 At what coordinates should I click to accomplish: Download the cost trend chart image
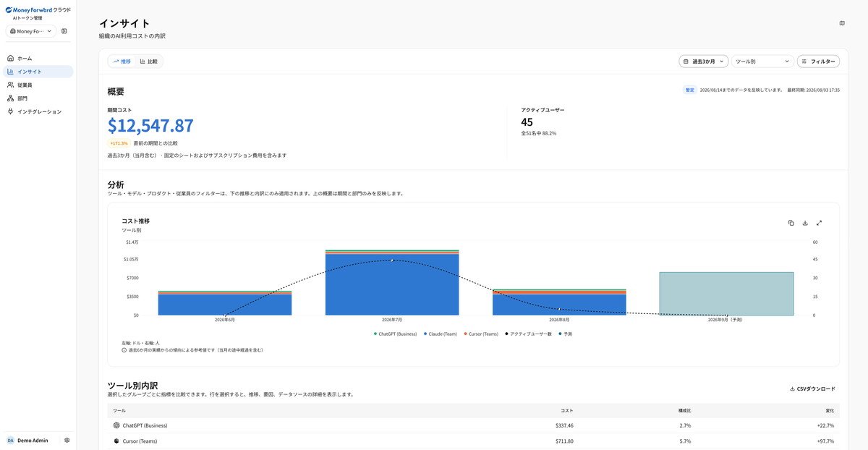tap(805, 223)
